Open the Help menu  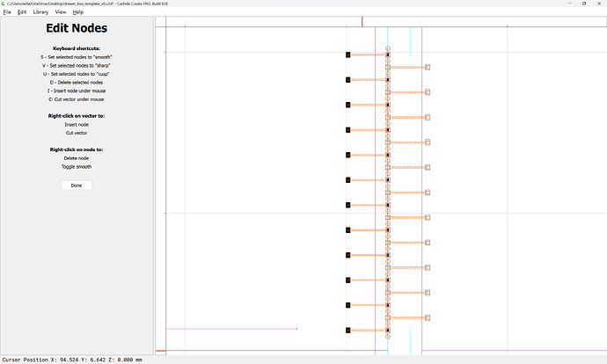point(78,12)
